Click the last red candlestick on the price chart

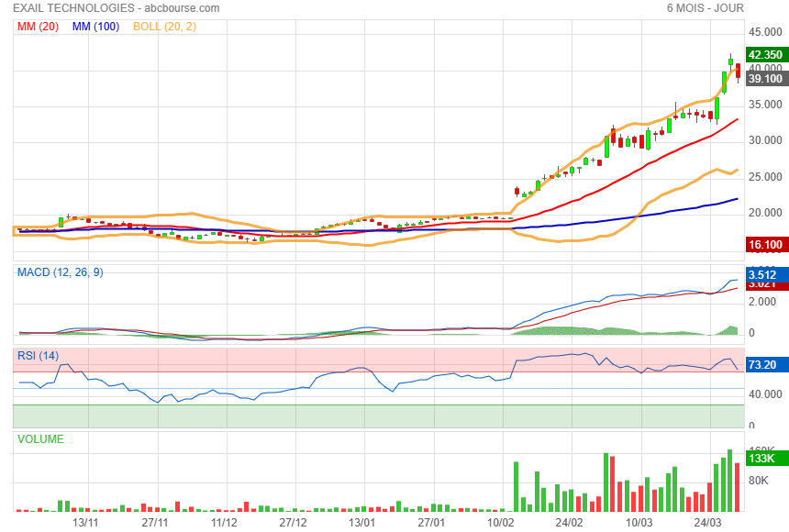pyautogui.click(x=738, y=71)
